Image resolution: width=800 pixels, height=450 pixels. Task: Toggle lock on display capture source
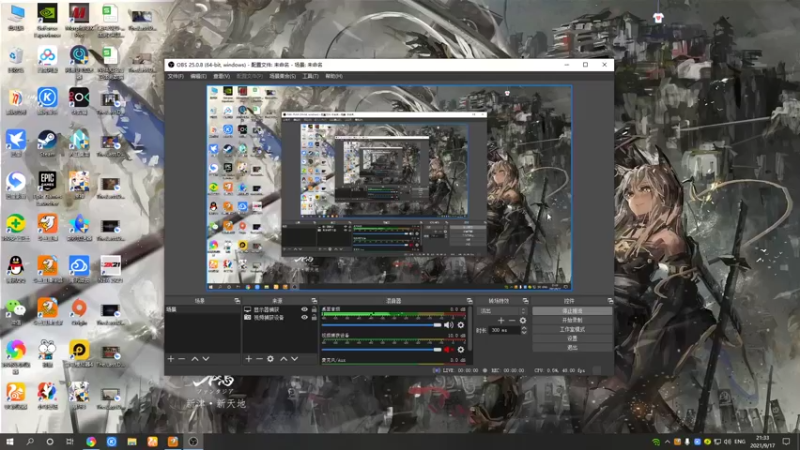(x=314, y=309)
